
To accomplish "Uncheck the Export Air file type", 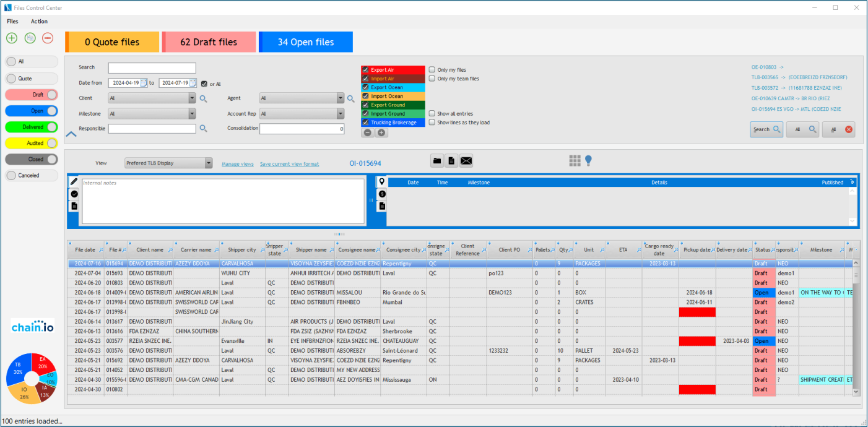I will pyautogui.click(x=366, y=70).
